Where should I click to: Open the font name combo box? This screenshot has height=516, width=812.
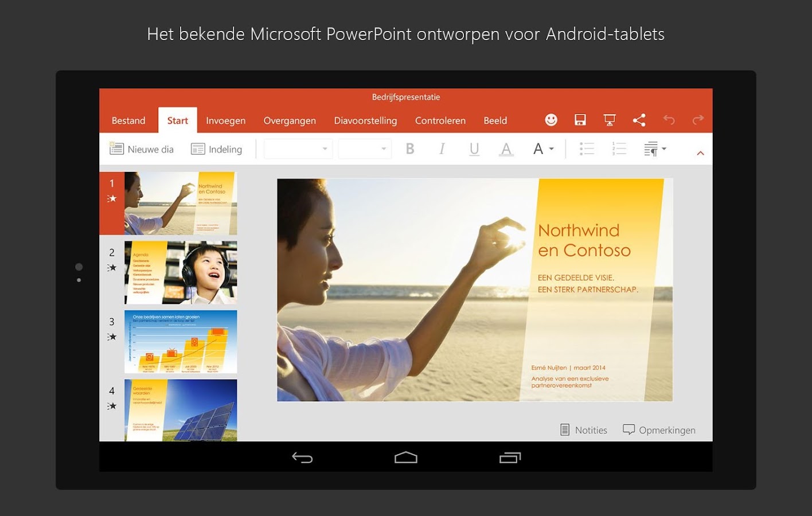(298, 149)
